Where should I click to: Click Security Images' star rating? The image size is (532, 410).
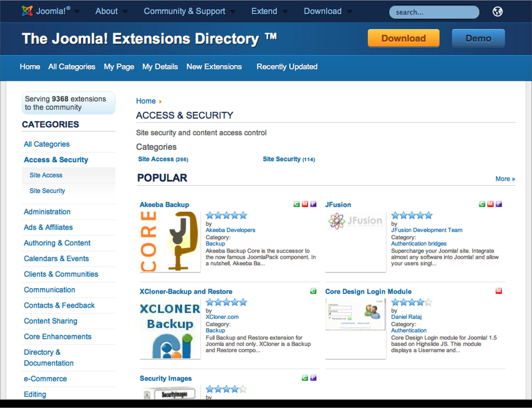[226, 389]
